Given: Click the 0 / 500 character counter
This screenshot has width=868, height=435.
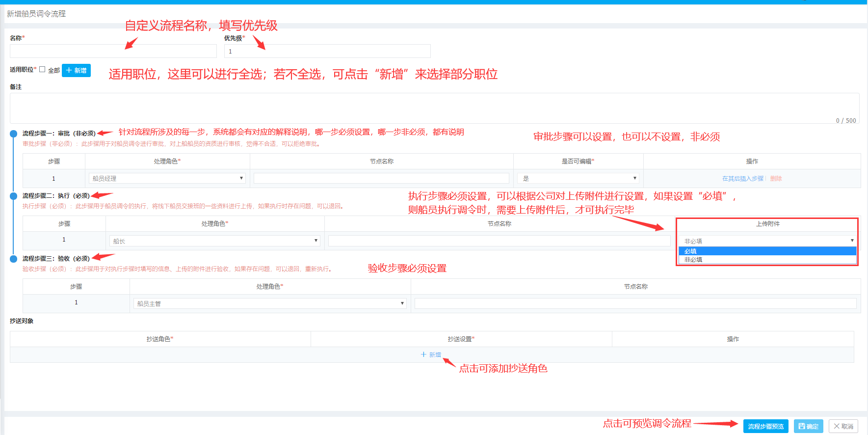Looking at the screenshot, I should pyautogui.click(x=846, y=120).
